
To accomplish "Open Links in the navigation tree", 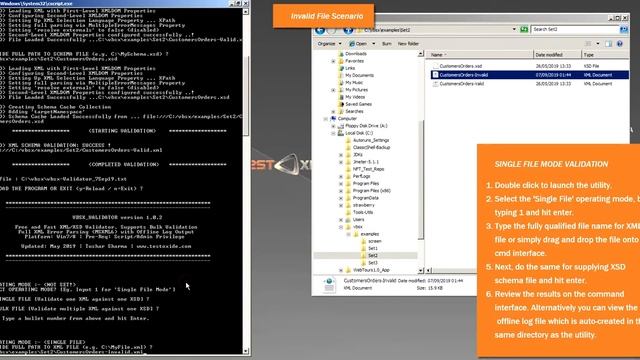I will coord(350,68).
